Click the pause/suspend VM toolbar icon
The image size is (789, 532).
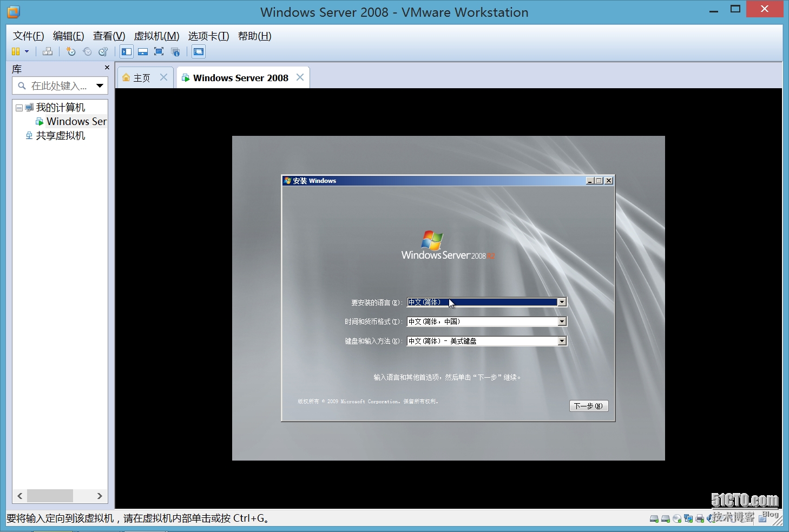pos(16,51)
